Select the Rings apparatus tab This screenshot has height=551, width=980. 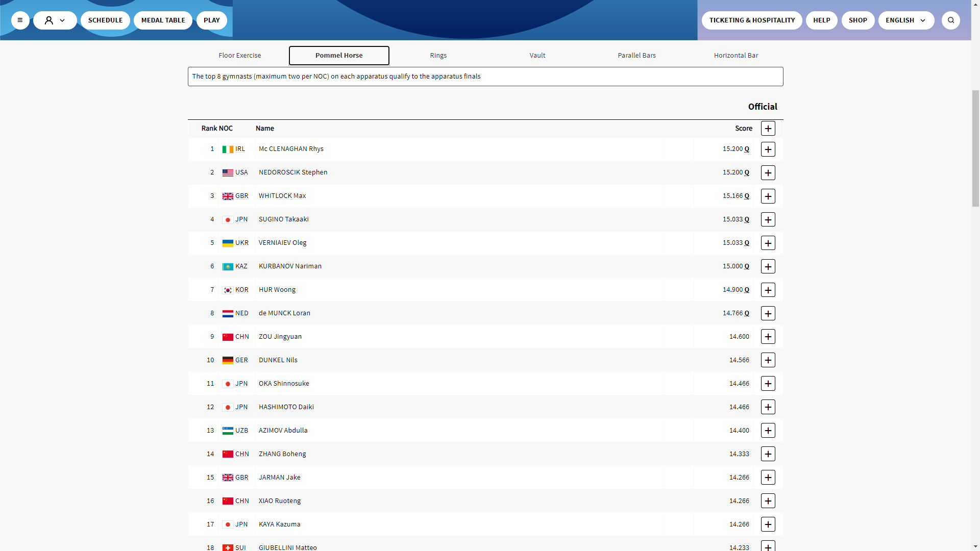coord(438,56)
